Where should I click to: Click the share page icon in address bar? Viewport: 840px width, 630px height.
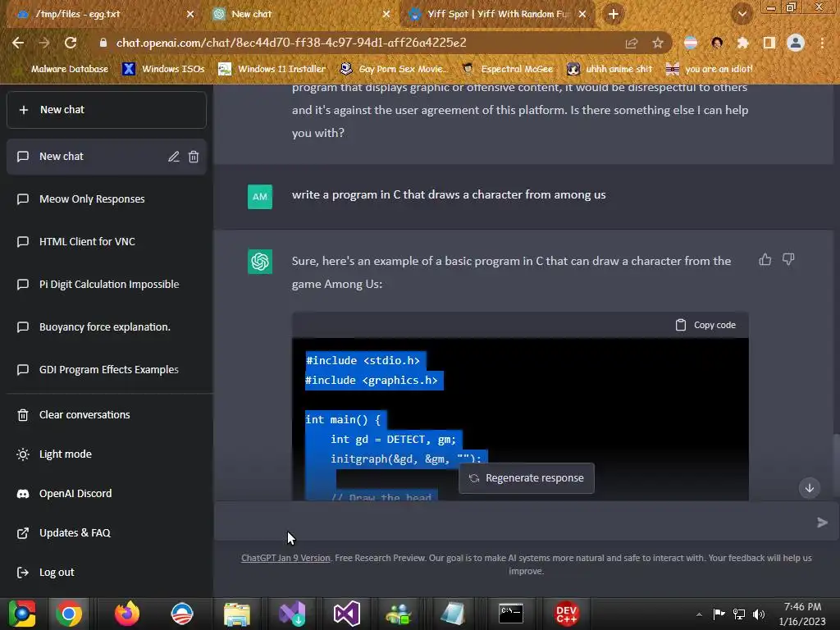coord(632,43)
